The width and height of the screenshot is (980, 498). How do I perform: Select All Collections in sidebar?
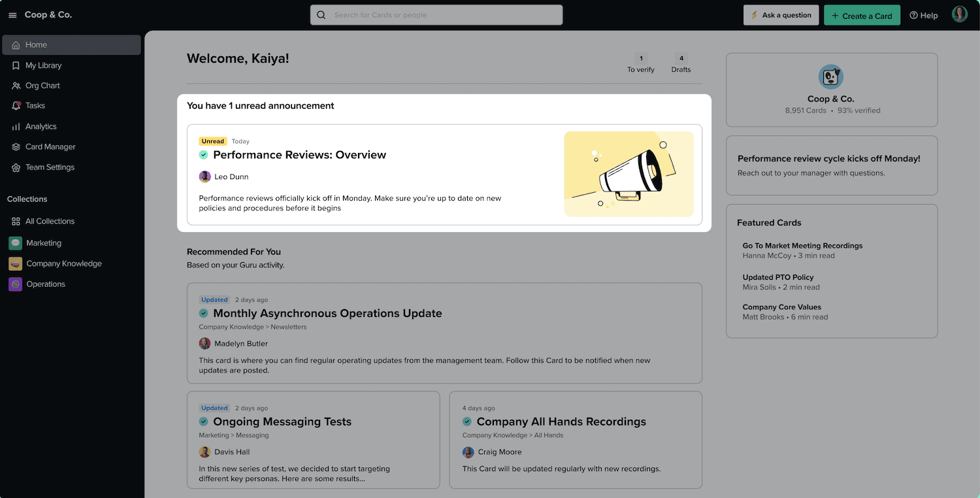click(x=50, y=222)
